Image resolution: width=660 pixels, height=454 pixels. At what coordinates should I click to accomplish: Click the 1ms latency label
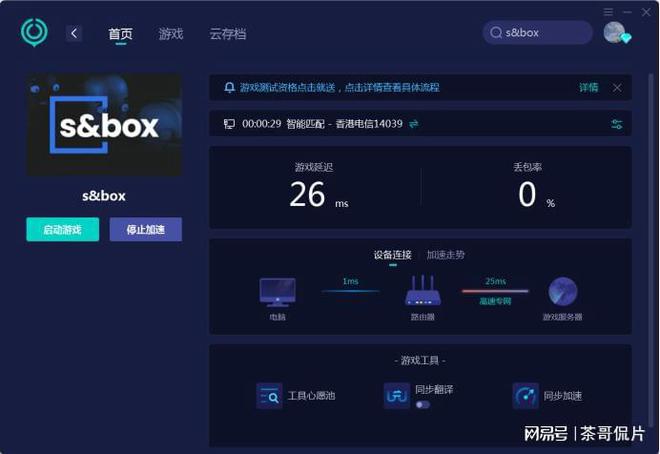pos(350,281)
